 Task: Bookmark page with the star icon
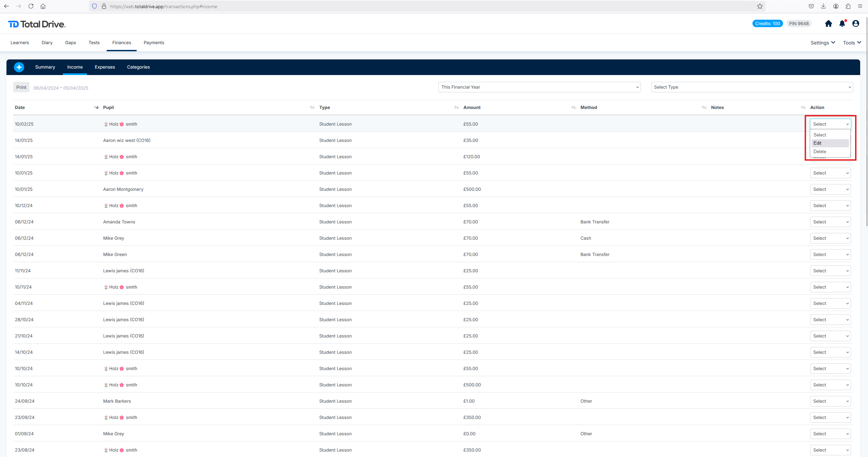click(x=760, y=6)
